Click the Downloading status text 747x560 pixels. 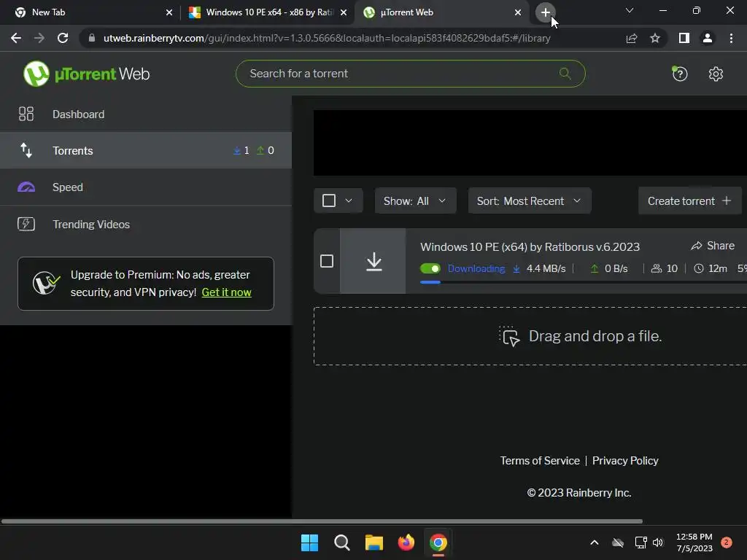point(476,268)
